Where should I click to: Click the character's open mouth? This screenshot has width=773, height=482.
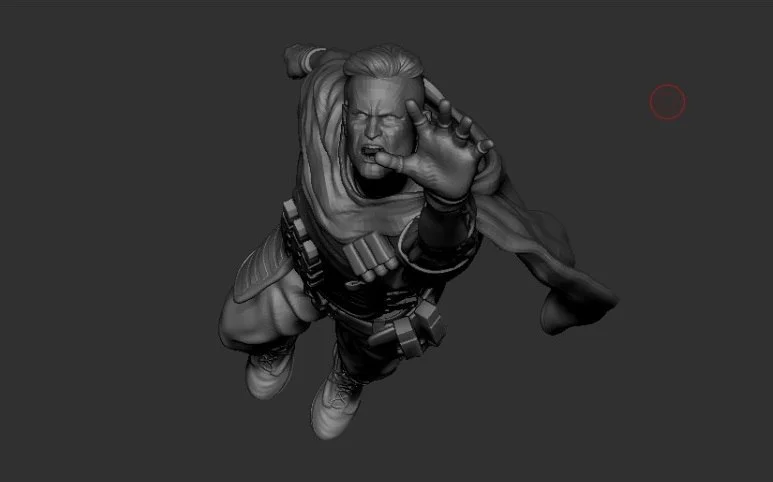(371, 155)
